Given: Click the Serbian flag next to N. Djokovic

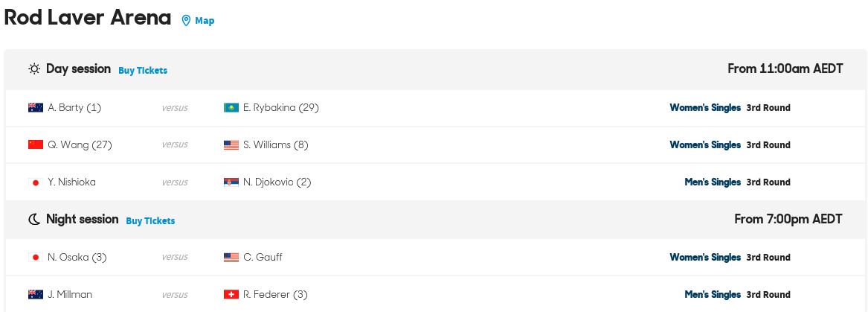Looking at the screenshot, I should coord(231,182).
